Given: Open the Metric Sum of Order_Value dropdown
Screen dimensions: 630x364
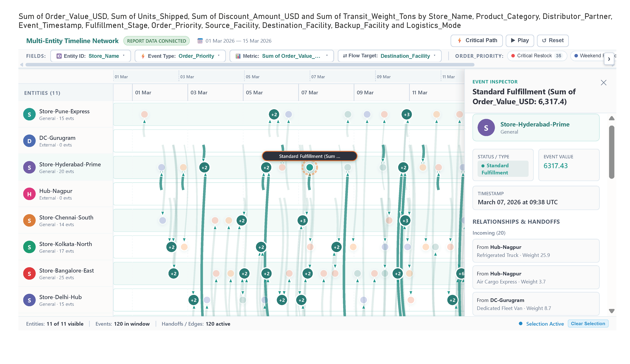Looking at the screenshot, I should click(282, 56).
